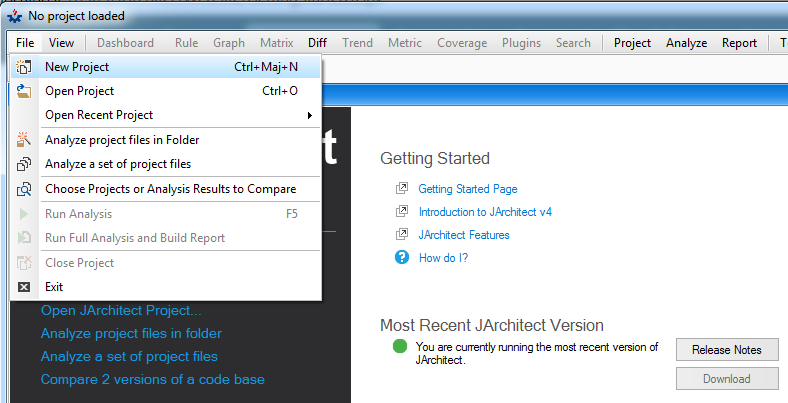Click the Analyze project files in Folder icon

[24, 140]
